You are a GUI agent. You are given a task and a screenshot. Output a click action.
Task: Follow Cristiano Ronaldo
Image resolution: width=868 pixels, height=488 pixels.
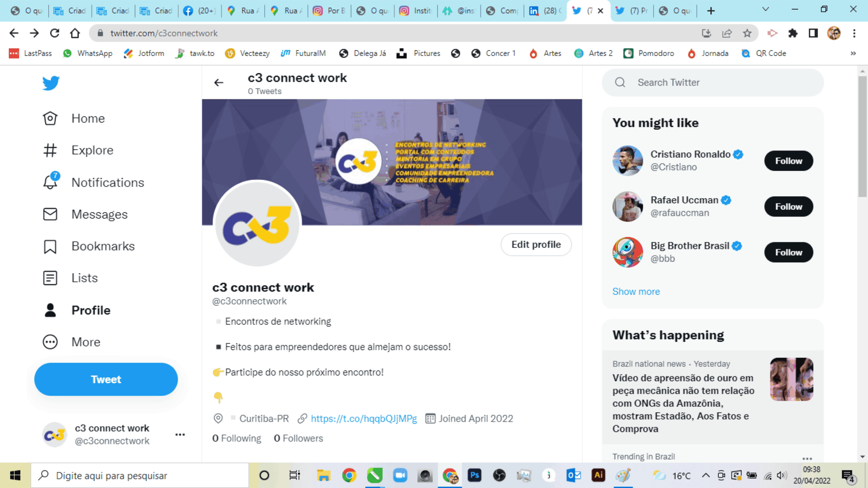click(789, 161)
